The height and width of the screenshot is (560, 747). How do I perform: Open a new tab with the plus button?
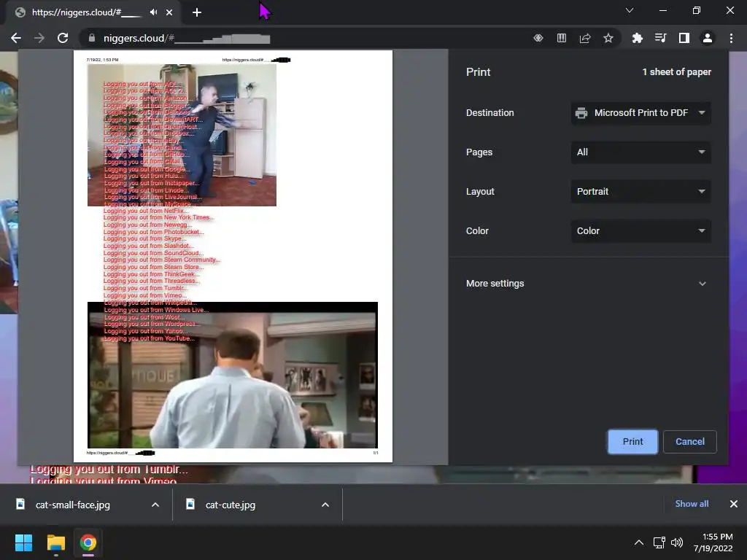click(197, 12)
